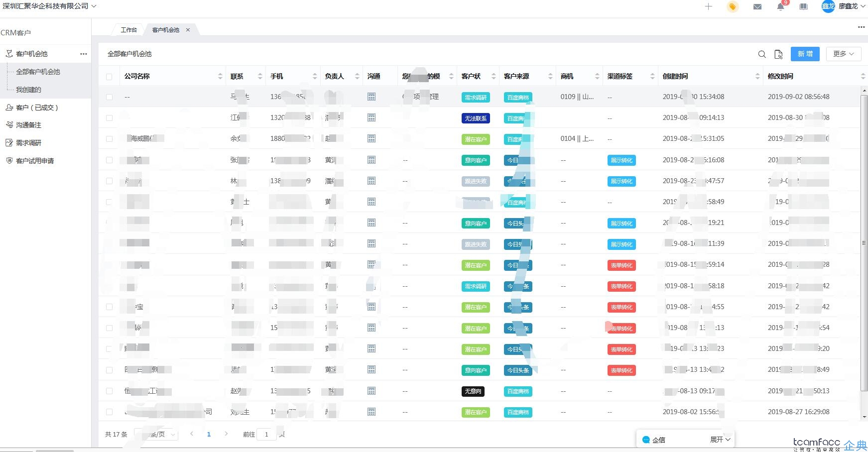Open 沟通 table icon in the 无法联系 row

tap(372, 117)
